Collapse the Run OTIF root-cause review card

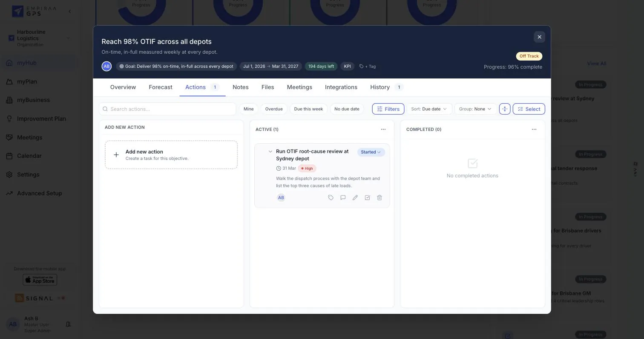pyautogui.click(x=270, y=151)
